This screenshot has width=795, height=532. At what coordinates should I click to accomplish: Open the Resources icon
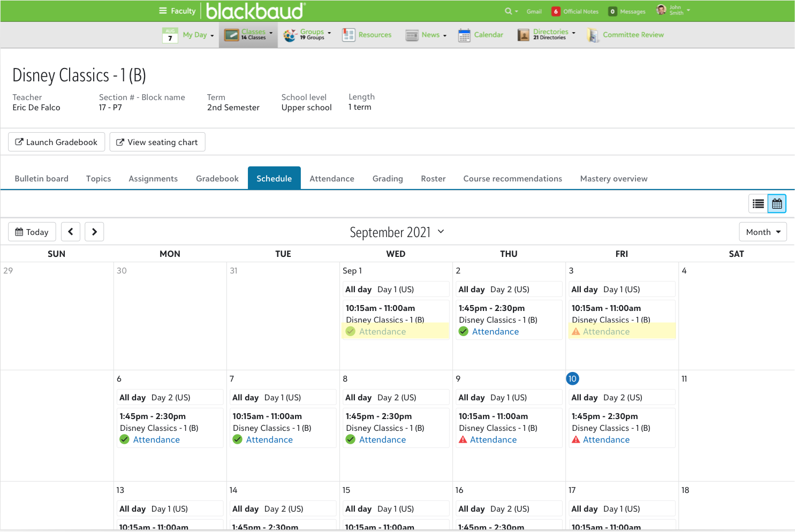click(x=349, y=35)
